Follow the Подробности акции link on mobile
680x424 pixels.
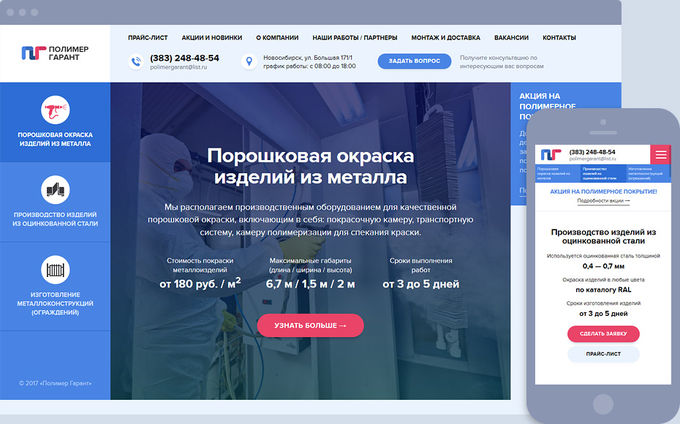pyautogui.click(x=603, y=201)
